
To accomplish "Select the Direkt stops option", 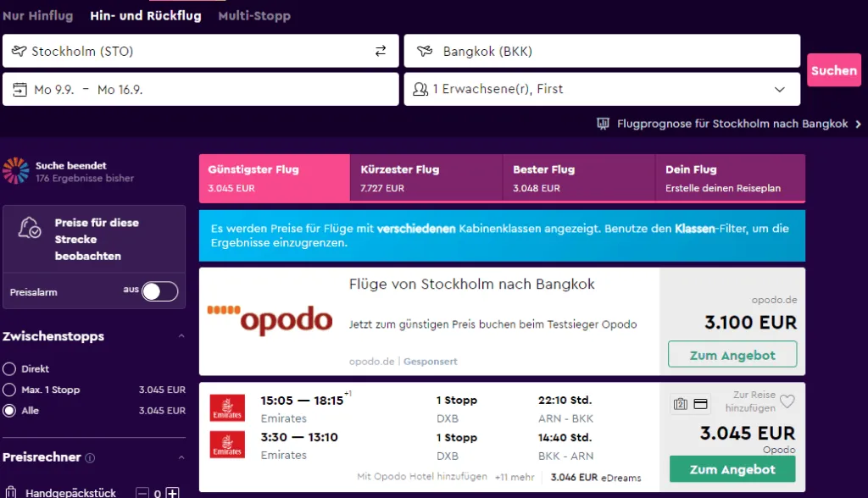I will click(x=9, y=369).
